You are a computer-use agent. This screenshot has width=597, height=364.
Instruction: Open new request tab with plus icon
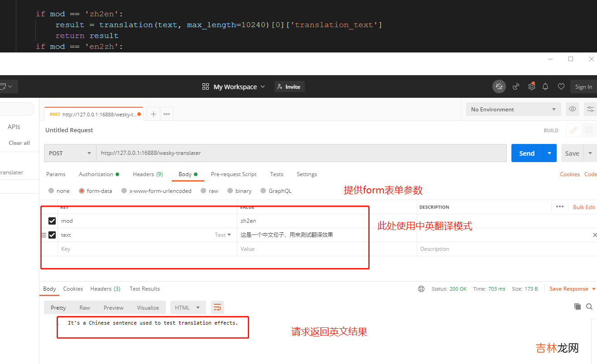154,114
